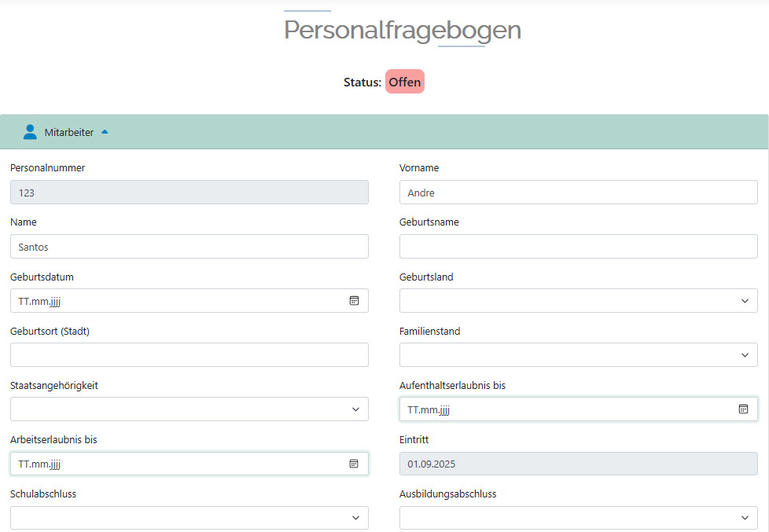Collapse the Mitarbeiter section caret
Viewport: 769px width, 532px height.
coord(105,132)
